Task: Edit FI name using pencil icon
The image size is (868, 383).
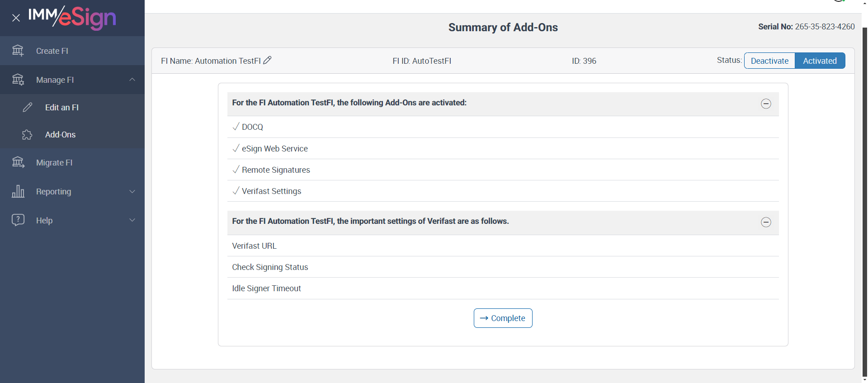Action: (267, 60)
